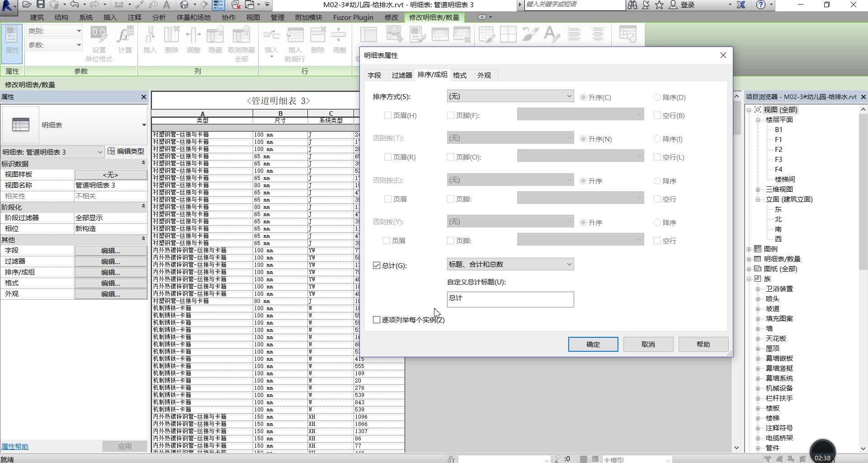This screenshot has width=868, height=463.
Task: Open the Revit application menu button
Action: pyautogui.click(x=8, y=5)
